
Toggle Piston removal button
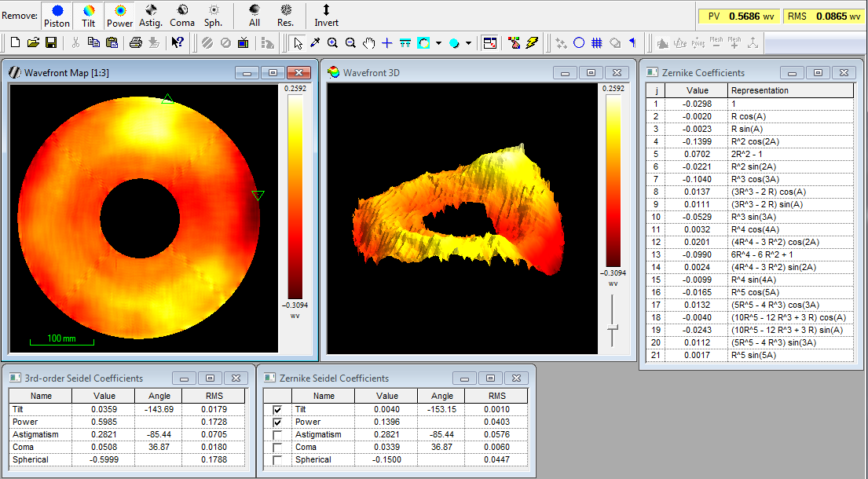pyautogui.click(x=57, y=15)
